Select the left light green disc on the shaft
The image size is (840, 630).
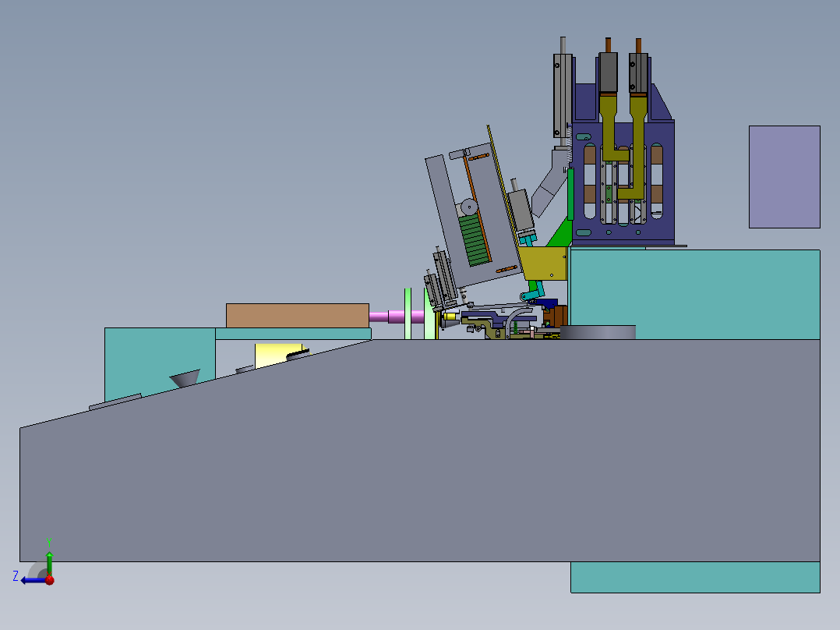[x=408, y=313]
